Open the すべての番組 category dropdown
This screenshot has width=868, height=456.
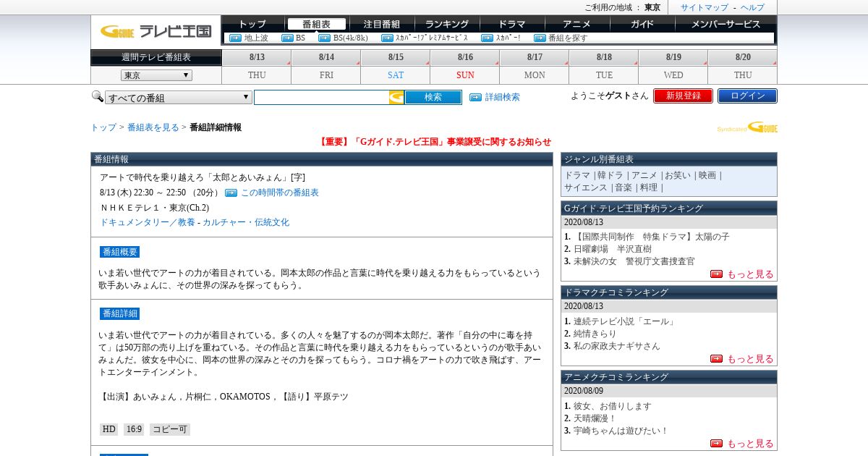coord(178,97)
